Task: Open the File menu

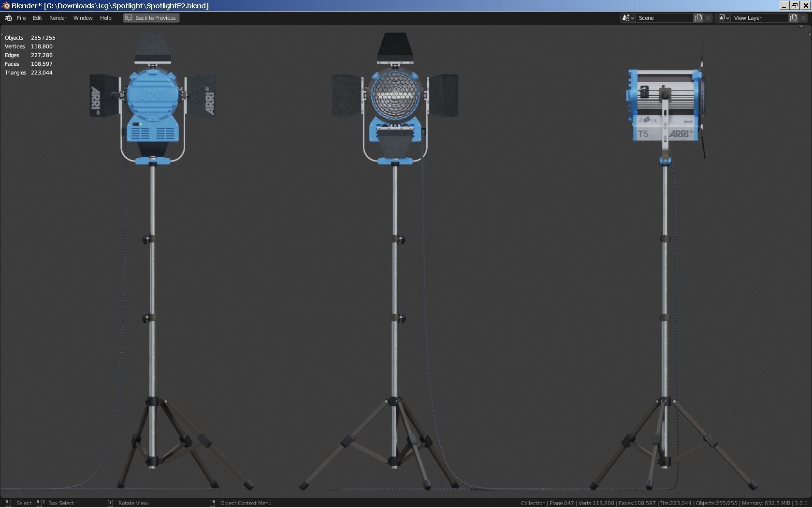Action: pos(21,18)
